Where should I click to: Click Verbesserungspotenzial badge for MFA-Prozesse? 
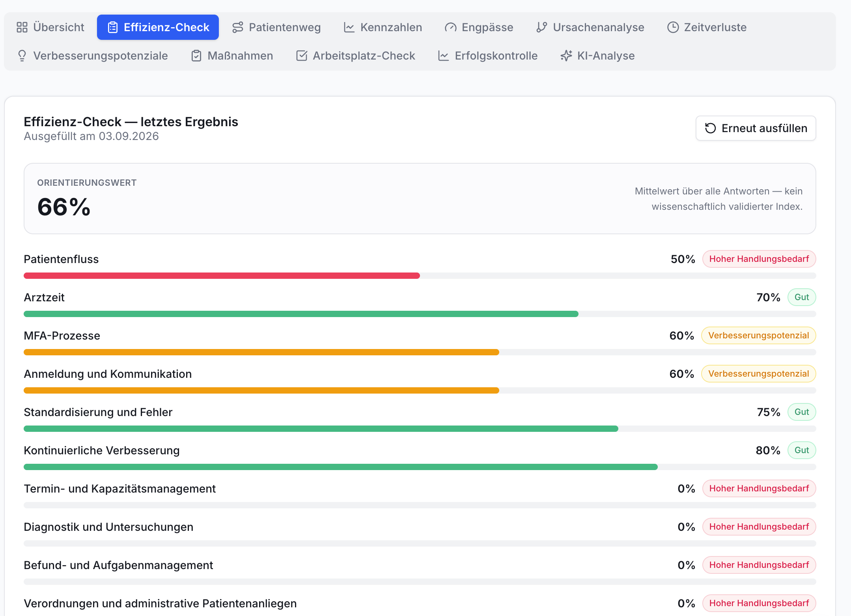[759, 335]
